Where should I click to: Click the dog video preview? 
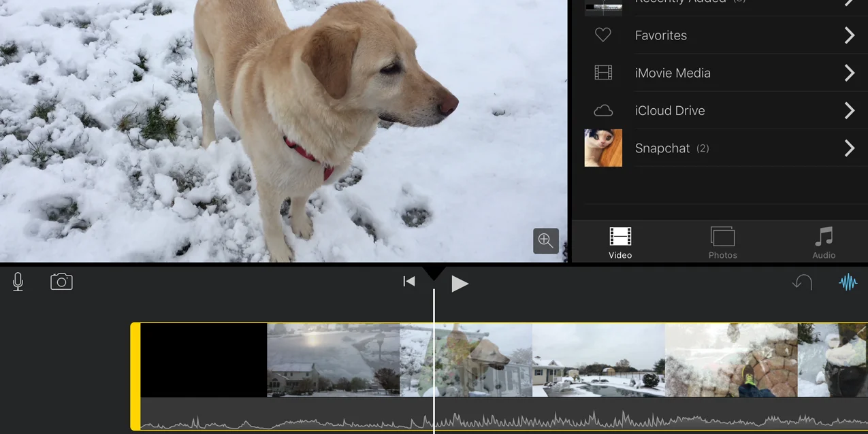284,131
